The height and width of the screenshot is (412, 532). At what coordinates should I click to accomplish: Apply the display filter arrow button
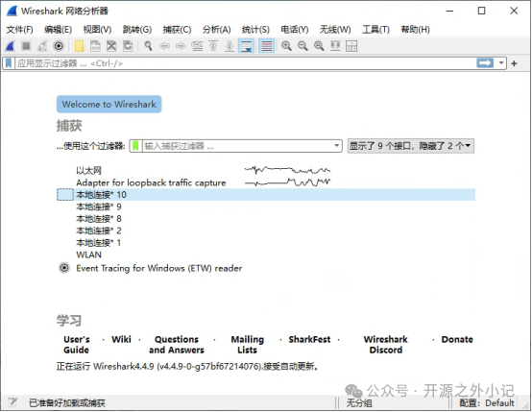[x=485, y=63]
